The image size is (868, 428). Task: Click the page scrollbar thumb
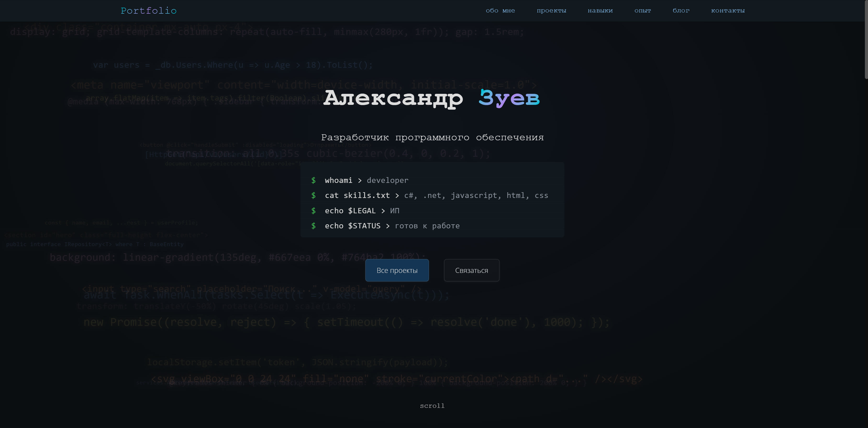pyautogui.click(x=866, y=40)
